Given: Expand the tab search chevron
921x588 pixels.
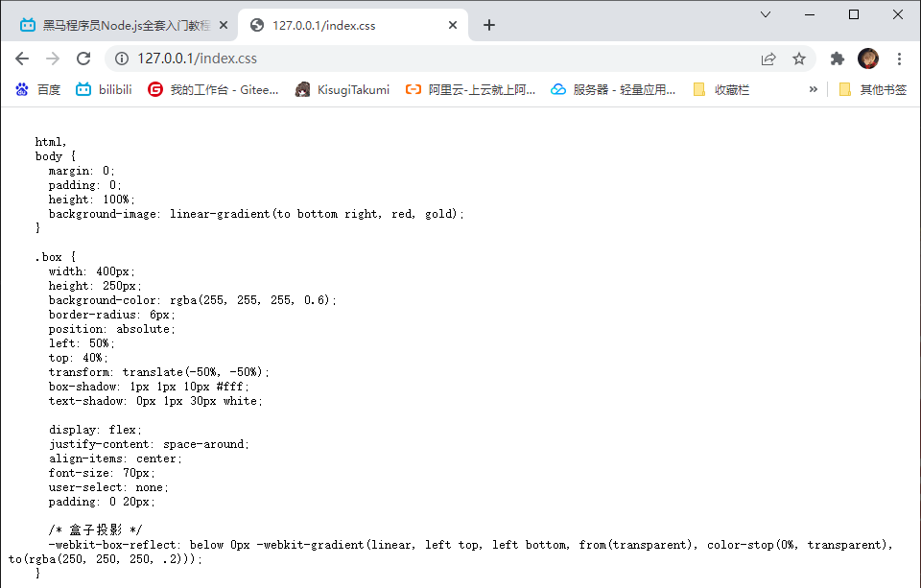Looking at the screenshot, I should tap(766, 14).
